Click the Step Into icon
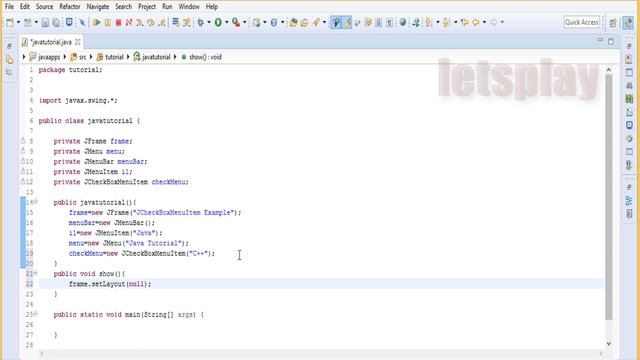 tap(140, 22)
